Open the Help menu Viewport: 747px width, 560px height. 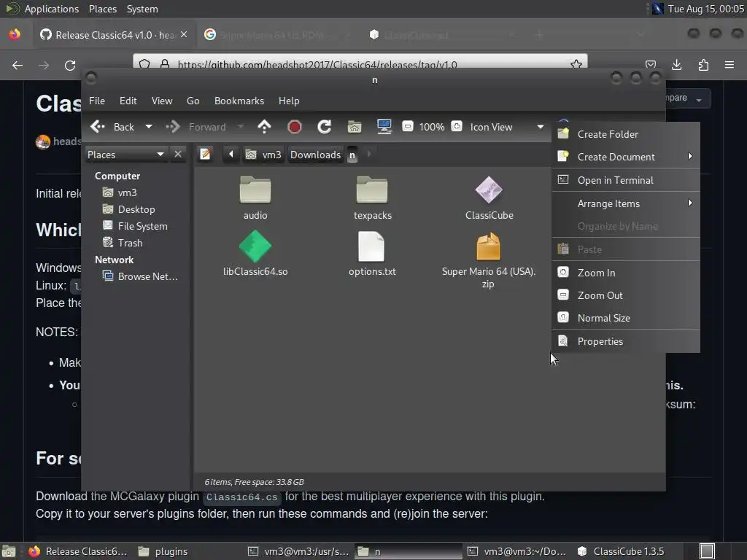(289, 101)
